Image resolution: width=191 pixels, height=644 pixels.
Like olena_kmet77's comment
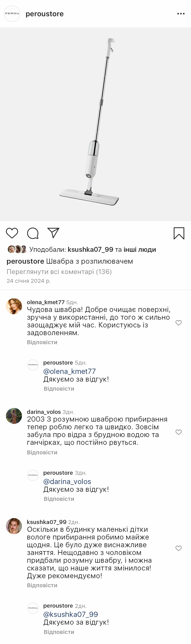pyautogui.click(x=178, y=323)
